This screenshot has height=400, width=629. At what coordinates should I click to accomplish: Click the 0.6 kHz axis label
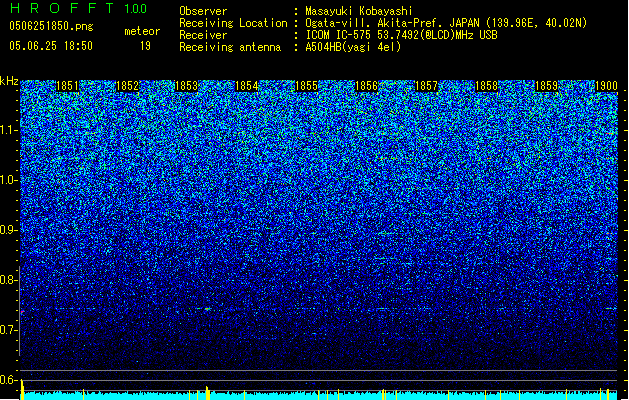pyautogui.click(x=8, y=380)
